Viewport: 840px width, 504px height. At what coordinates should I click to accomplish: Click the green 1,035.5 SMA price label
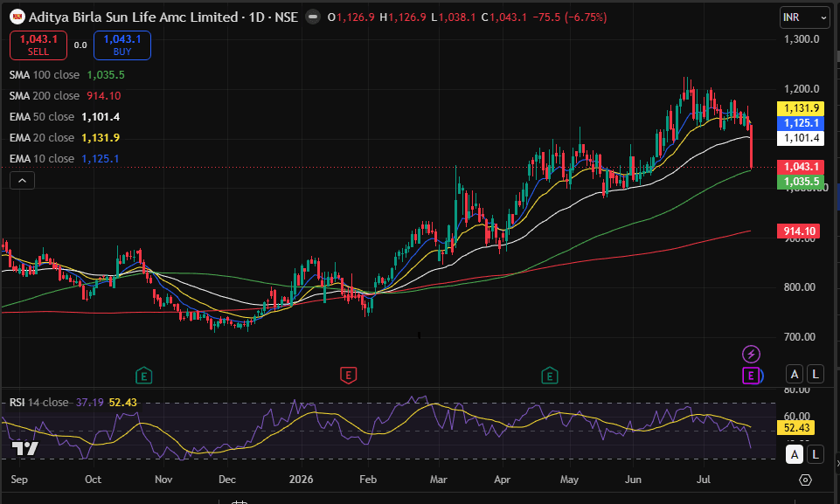coord(801,182)
